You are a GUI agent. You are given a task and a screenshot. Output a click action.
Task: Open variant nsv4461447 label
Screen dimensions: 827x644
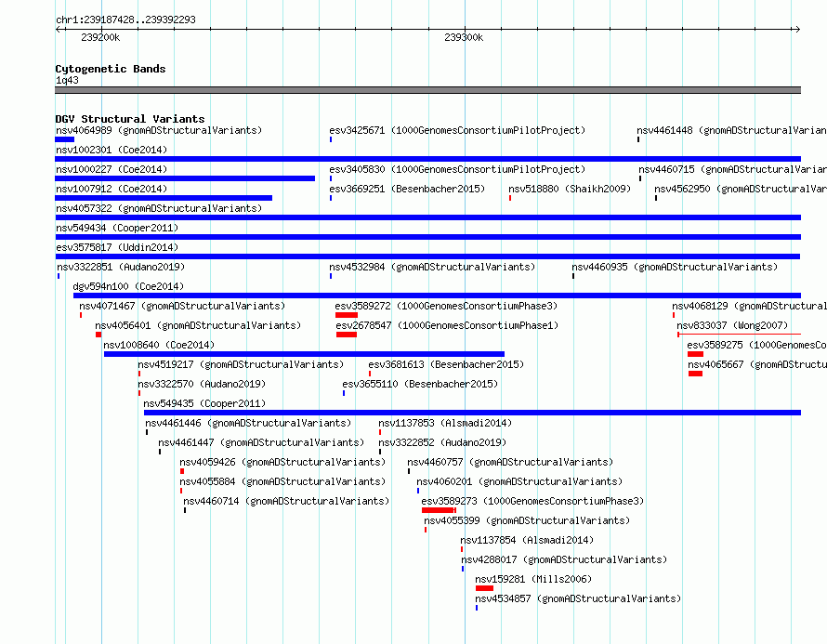[261, 442]
